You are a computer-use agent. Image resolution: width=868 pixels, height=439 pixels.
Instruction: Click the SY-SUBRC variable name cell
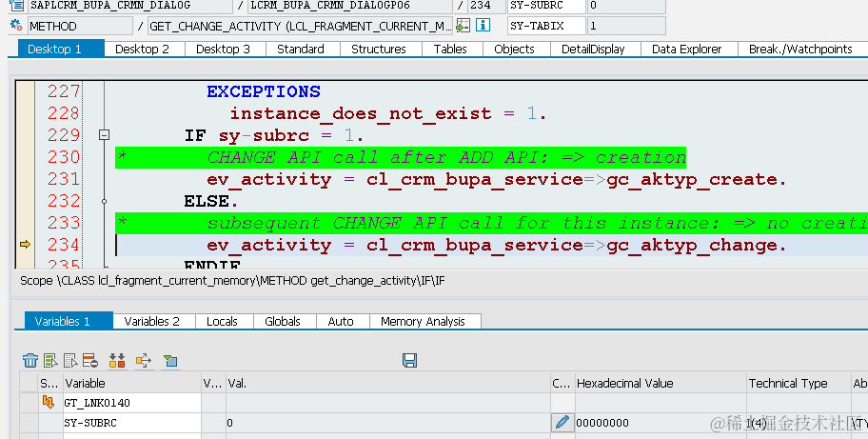[131, 423]
